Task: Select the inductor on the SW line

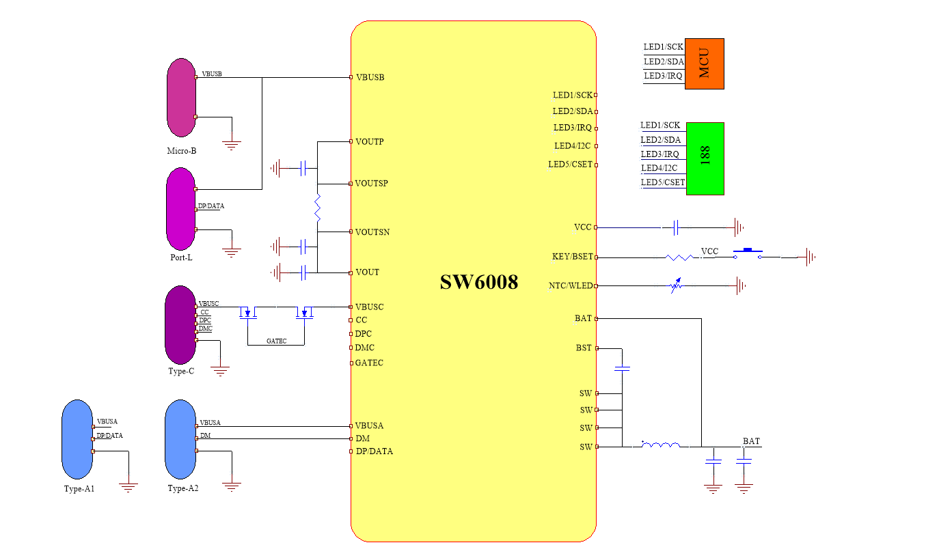Action: tap(661, 446)
